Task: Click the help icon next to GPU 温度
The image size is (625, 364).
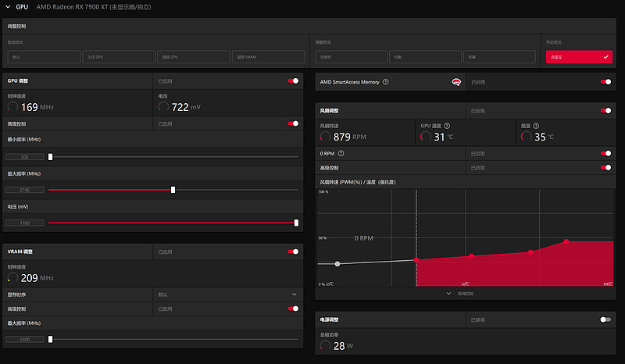Action: point(448,125)
